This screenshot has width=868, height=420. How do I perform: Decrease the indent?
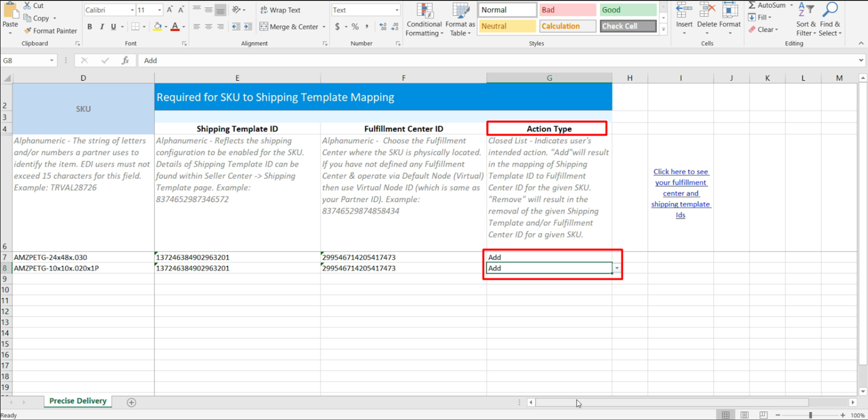click(x=236, y=27)
